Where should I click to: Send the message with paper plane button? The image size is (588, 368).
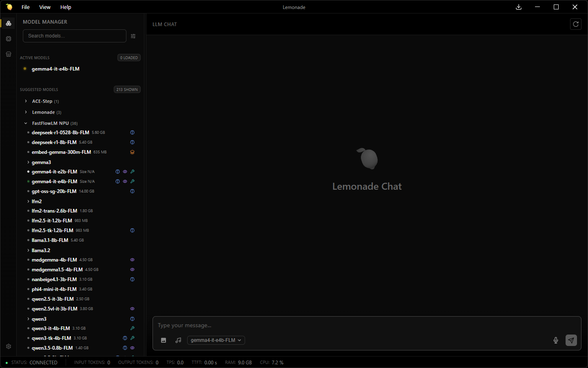tap(571, 340)
